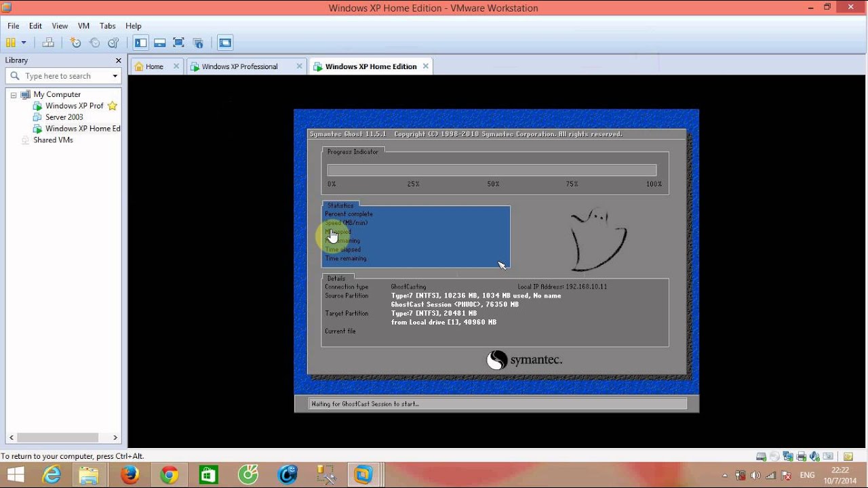This screenshot has height=488, width=868.
Task: Click library scrollbar left arrow
Action: pyautogui.click(x=11, y=438)
